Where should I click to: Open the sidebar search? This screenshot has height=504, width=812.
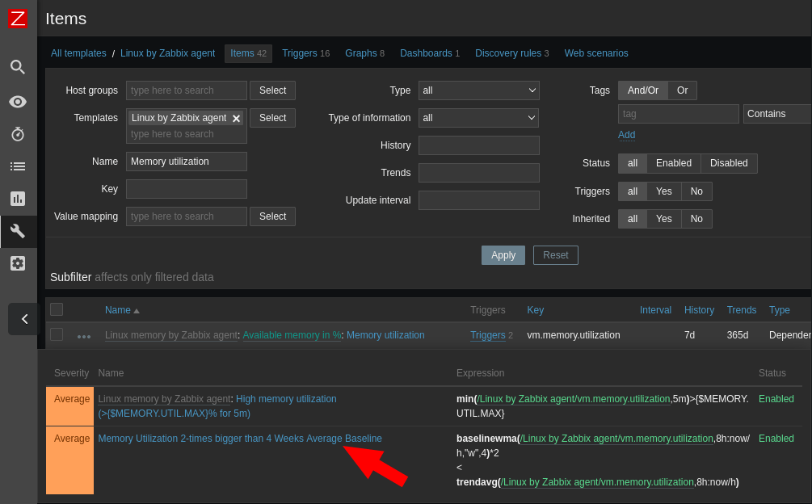coord(17,67)
